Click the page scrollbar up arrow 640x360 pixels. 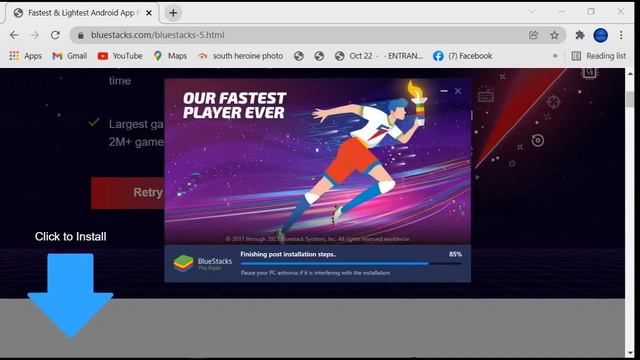click(630, 74)
